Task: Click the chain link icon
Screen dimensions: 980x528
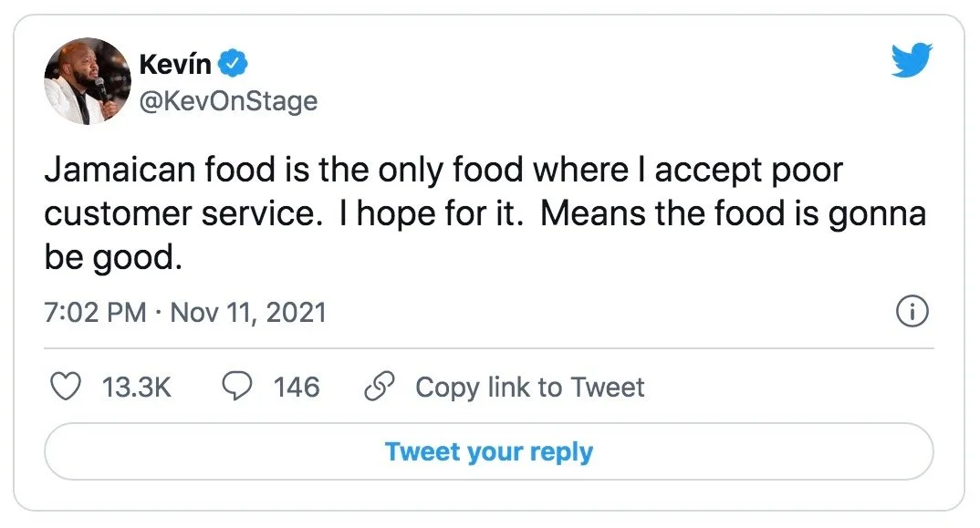Action: 379,387
